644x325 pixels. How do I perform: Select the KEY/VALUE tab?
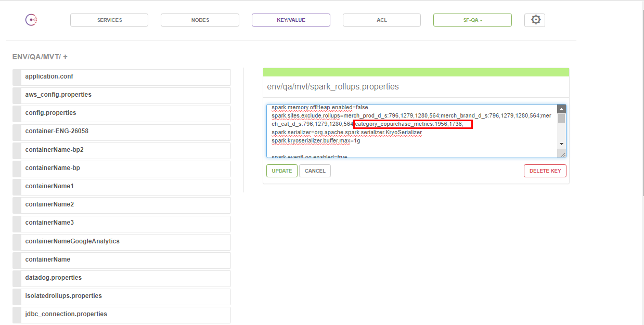291,20
